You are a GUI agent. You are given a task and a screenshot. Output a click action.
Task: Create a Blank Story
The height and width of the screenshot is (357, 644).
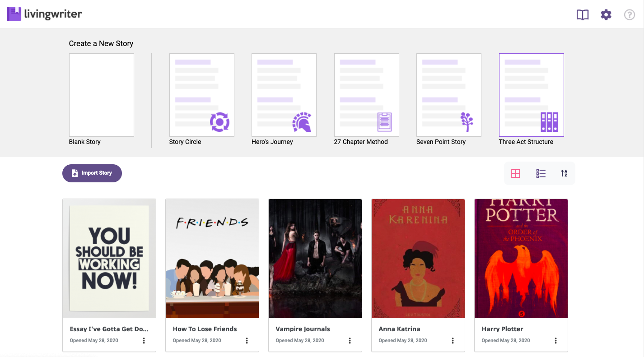[x=102, y=95]
